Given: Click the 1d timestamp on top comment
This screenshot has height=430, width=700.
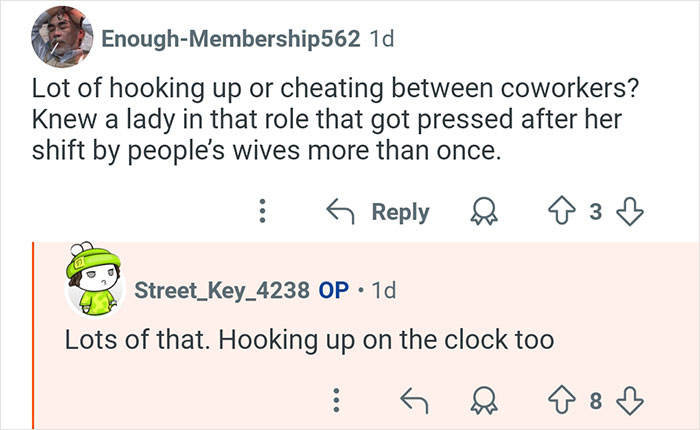Looking at the screenshot, I should tap(382, 39).
